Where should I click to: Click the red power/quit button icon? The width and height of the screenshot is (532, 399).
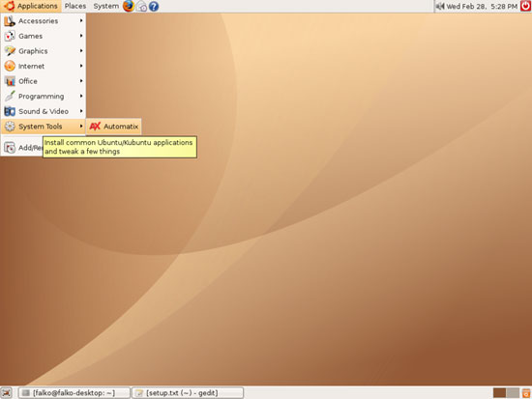coord(525,6)
